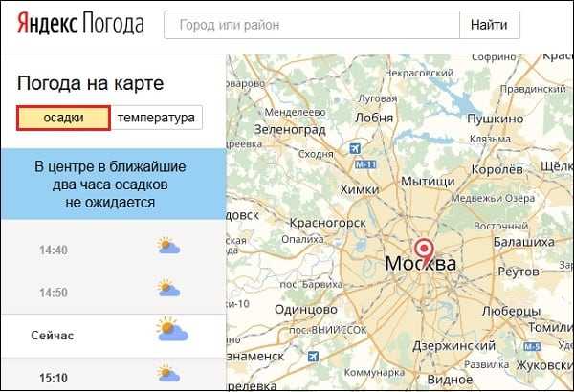
Task: Select the 14:40 time row label
Action: tap(54, 250)
